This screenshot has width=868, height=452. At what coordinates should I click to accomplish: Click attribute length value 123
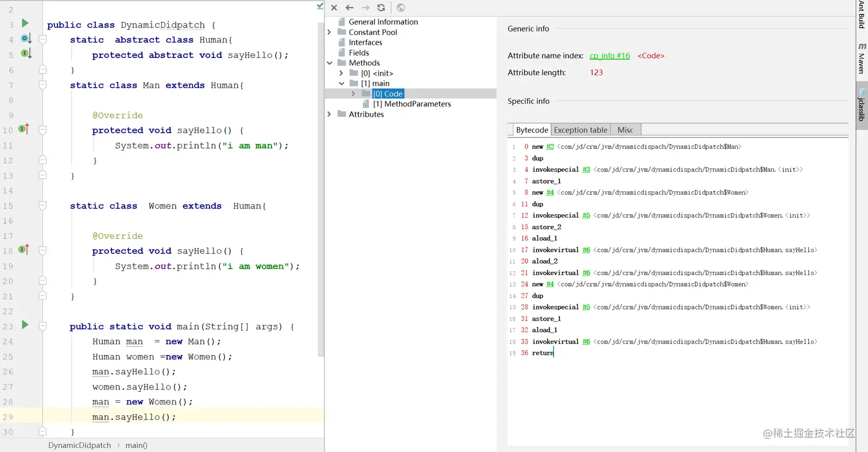click(596, 72)
